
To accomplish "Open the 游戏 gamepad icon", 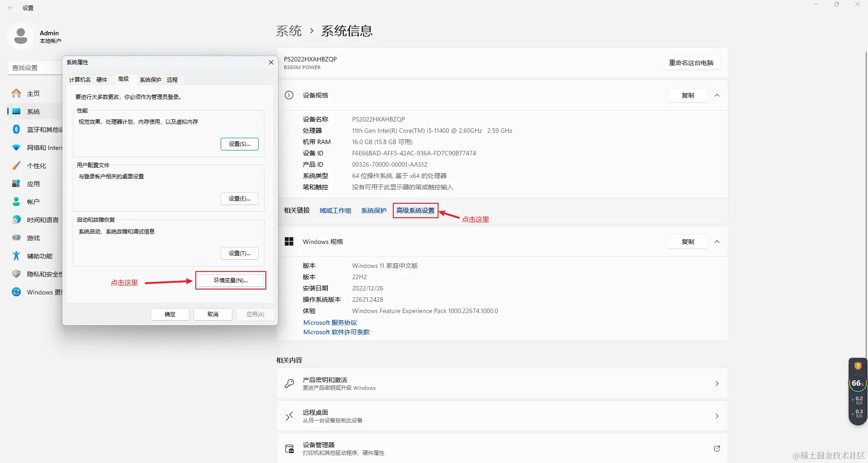I will [16, 238].
